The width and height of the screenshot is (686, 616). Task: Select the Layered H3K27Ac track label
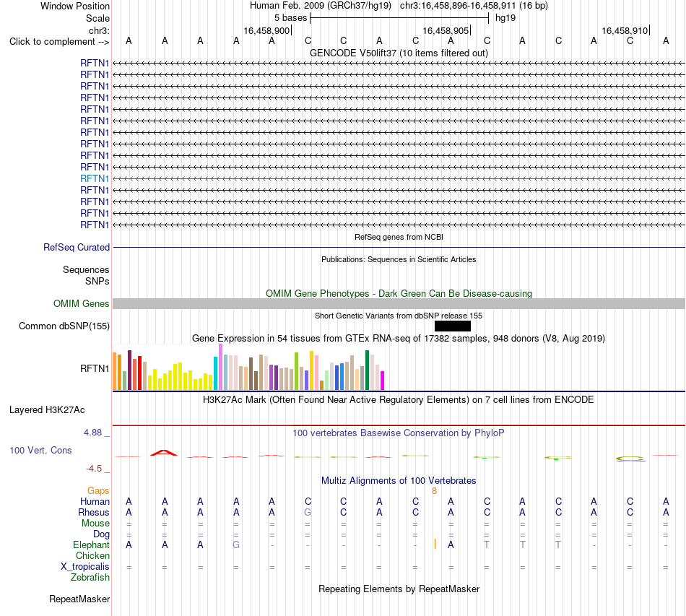pos(47,410)
